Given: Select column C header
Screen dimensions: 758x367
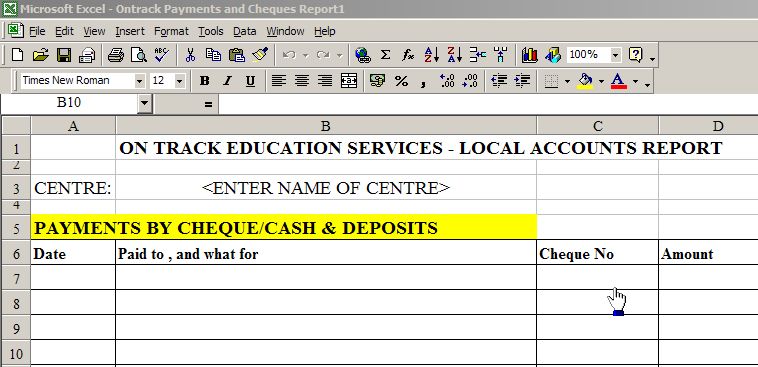Looking at the screenshot, I should pyautogui.click(x=598, y=126).
